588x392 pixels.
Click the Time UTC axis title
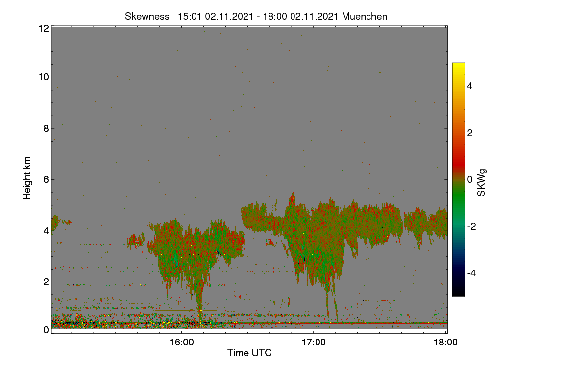[249, 353]
